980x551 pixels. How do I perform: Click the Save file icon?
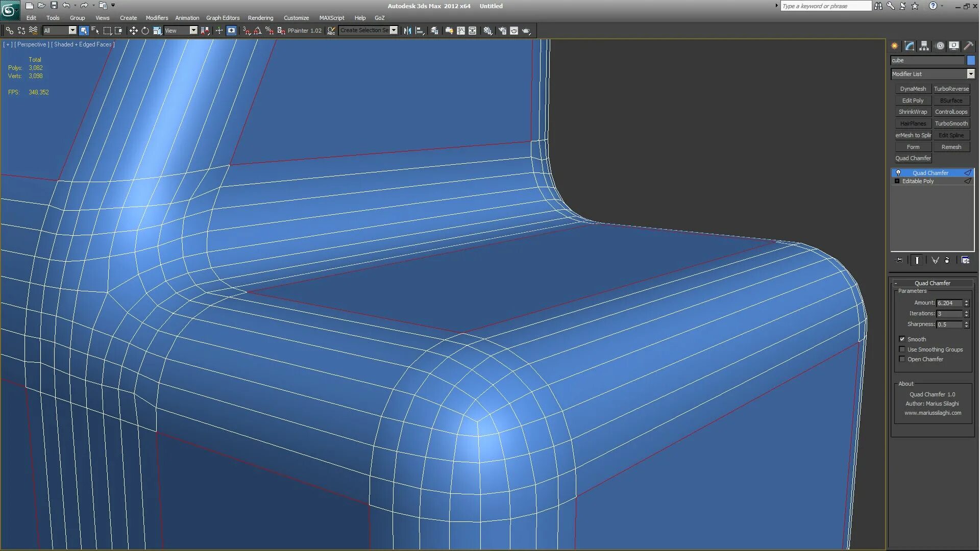(54, 6)
